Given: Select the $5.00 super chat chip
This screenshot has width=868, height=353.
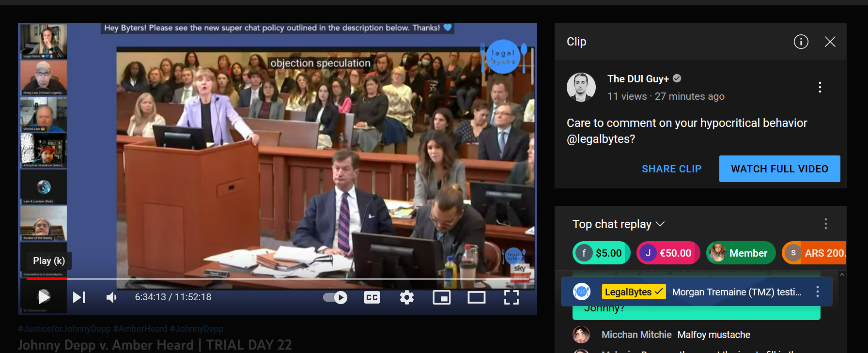Looking at the screenshot, I should pyautogui.click(x=602, y=253).
